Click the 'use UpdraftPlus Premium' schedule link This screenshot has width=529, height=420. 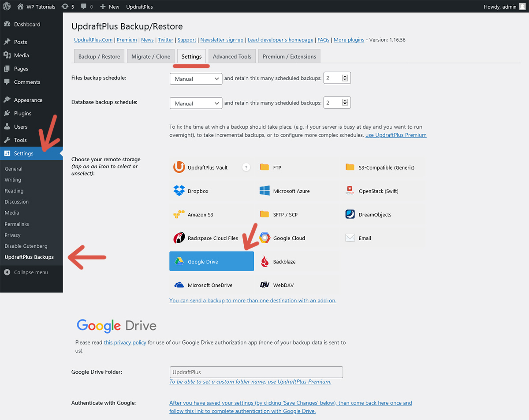click(x=396, y=135)
